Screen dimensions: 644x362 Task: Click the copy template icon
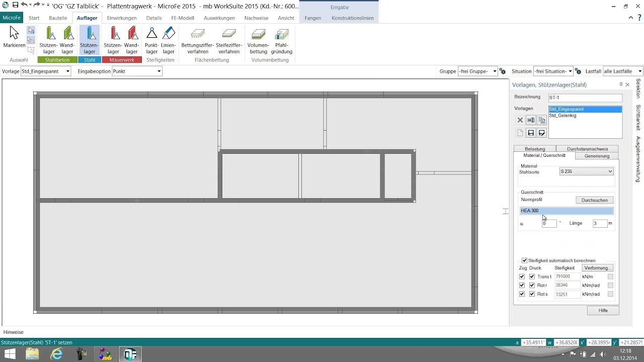click(542, 120)
